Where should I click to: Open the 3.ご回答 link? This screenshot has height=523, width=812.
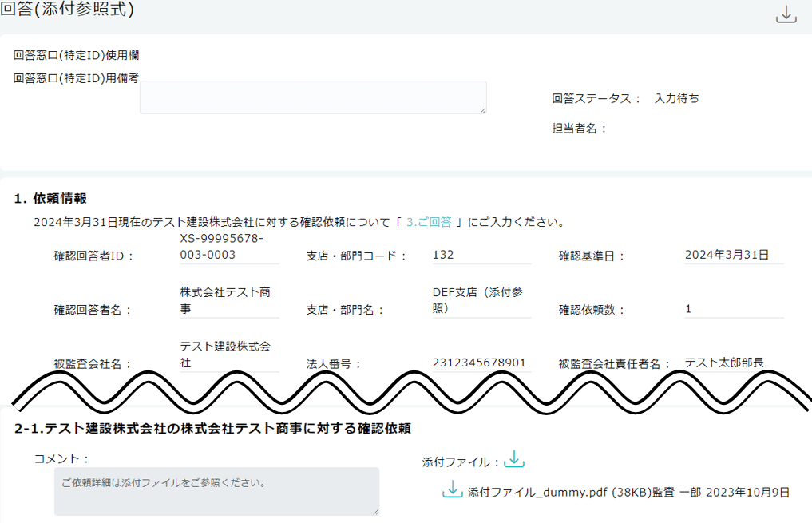[x=429, y=222]
